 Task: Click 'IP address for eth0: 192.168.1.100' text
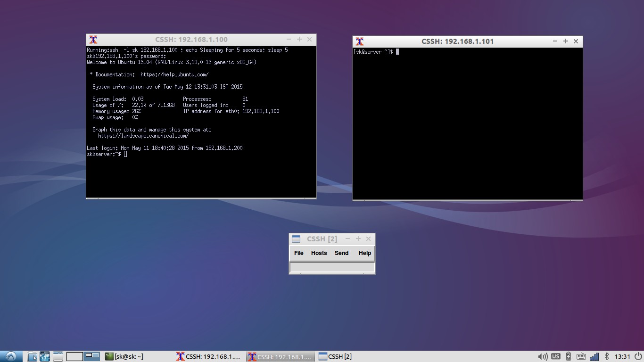pyautogui.click(x=231, y=111)
